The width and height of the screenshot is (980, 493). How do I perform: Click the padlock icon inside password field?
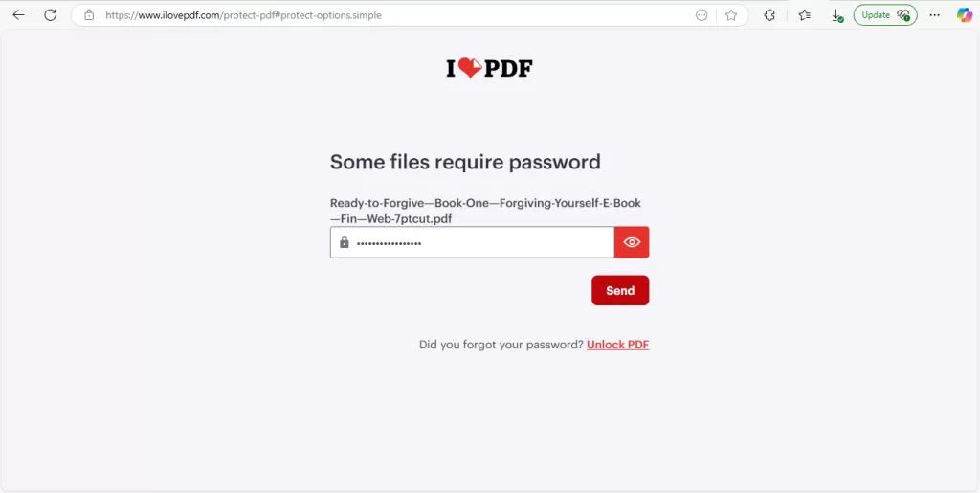tap(344, 242)
